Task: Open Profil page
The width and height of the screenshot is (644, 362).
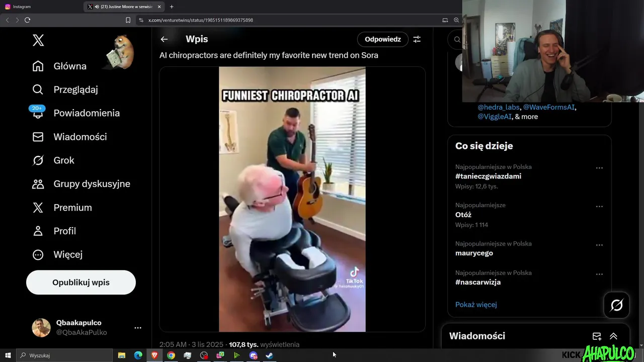Action: pyautogui.click(x=54, y=231)
